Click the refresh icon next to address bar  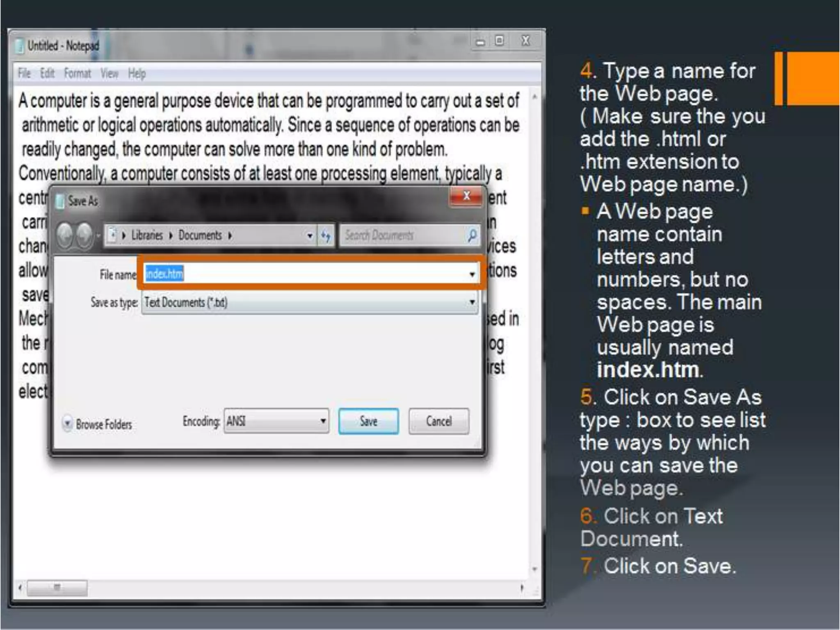(326, 236)
